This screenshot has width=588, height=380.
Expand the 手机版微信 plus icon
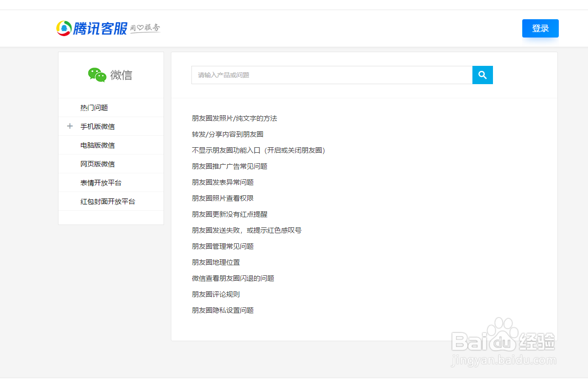(70, 126)
